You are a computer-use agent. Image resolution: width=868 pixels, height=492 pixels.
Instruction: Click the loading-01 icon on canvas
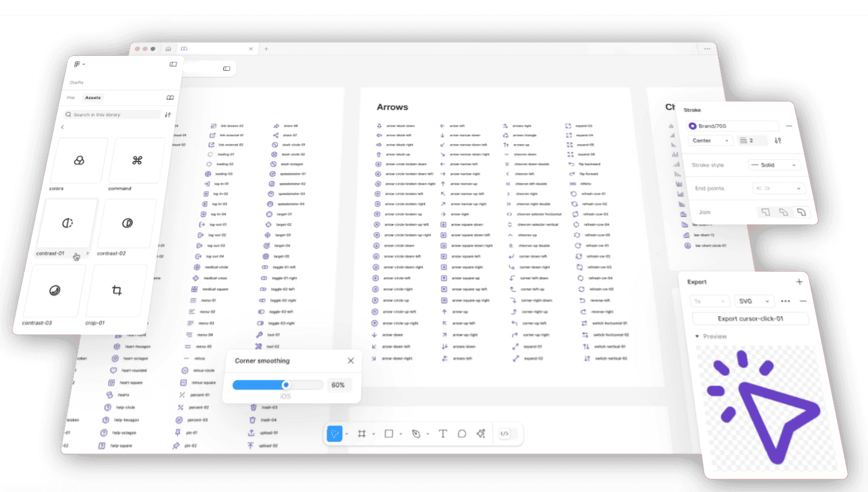(209, 154)
